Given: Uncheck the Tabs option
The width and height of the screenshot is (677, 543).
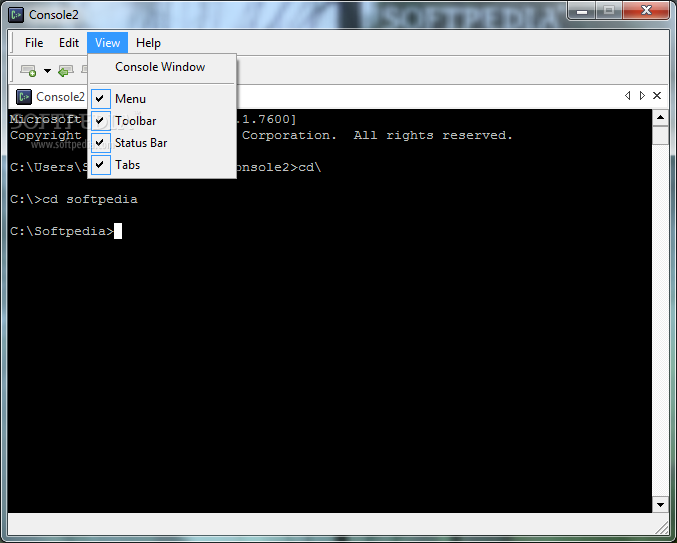Looking at the screenshot, I should 162,164.
